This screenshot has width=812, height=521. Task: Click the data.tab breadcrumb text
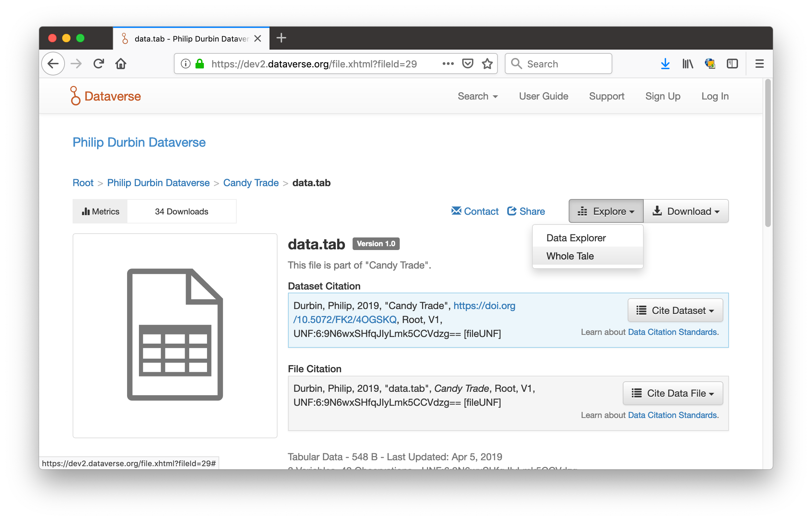311,183
